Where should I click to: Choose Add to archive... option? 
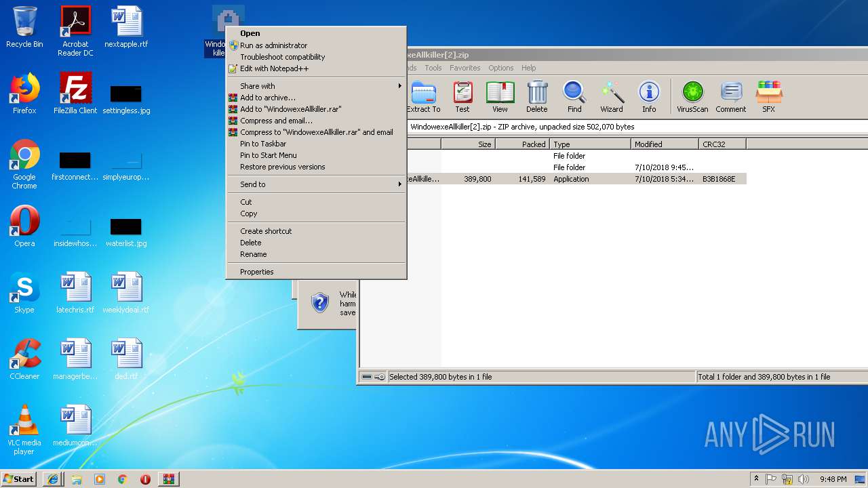pyautogui.click(x=316, y=98)
